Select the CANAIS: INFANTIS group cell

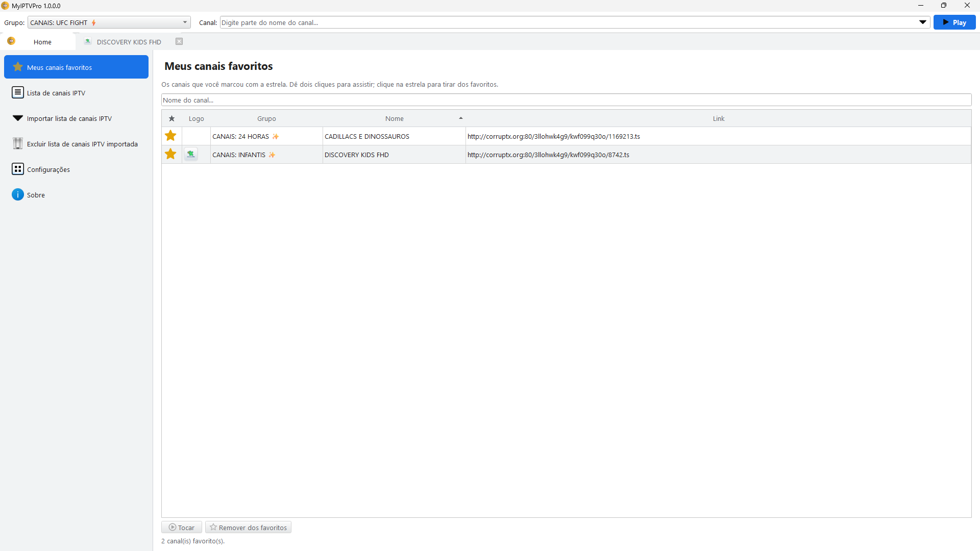[x=266, y=155]
